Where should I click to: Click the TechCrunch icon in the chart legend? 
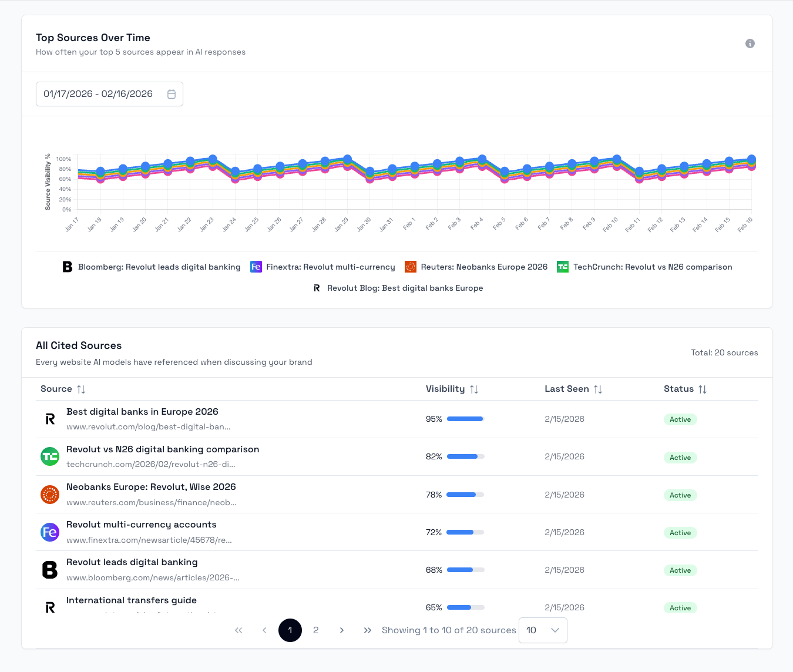pyautogui.click(x=562, y=267)
